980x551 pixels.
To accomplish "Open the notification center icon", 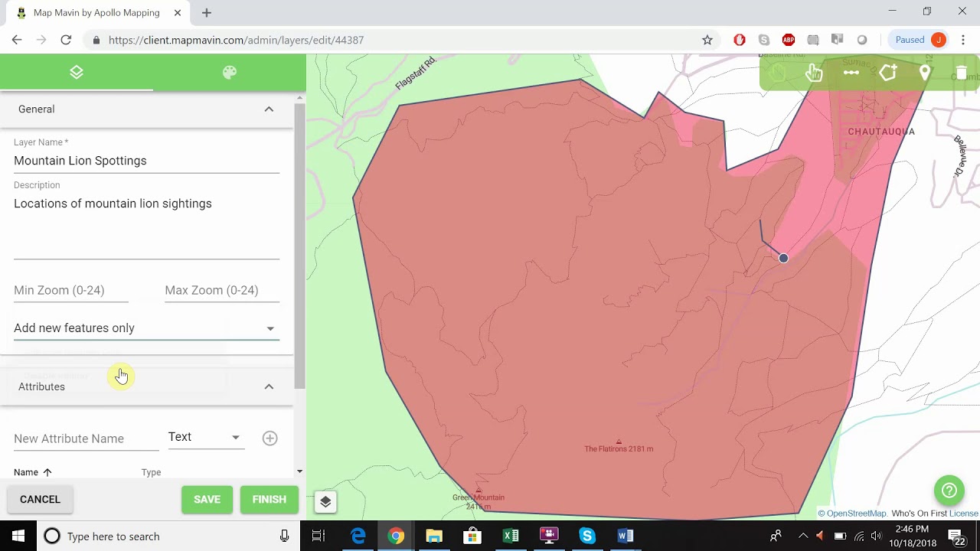I will coord(959,536).
